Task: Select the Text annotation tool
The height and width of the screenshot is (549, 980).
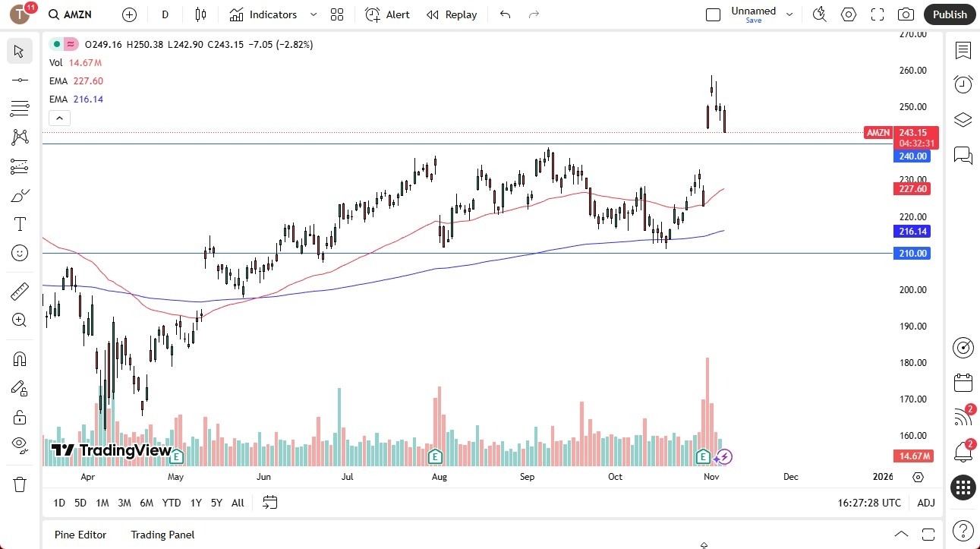Action: (x=20, y=224)
